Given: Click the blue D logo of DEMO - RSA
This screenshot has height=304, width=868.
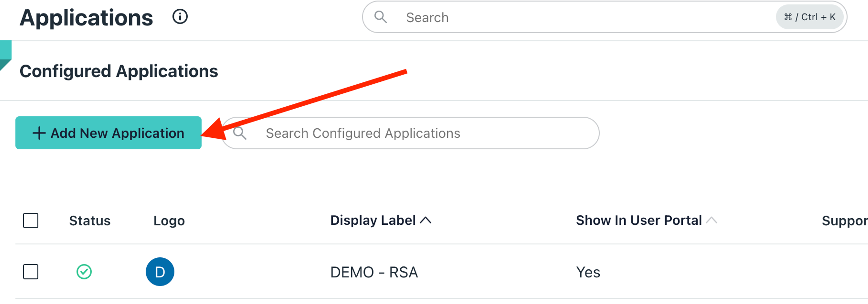Looking at the screenshot, I should click(160, 272).
